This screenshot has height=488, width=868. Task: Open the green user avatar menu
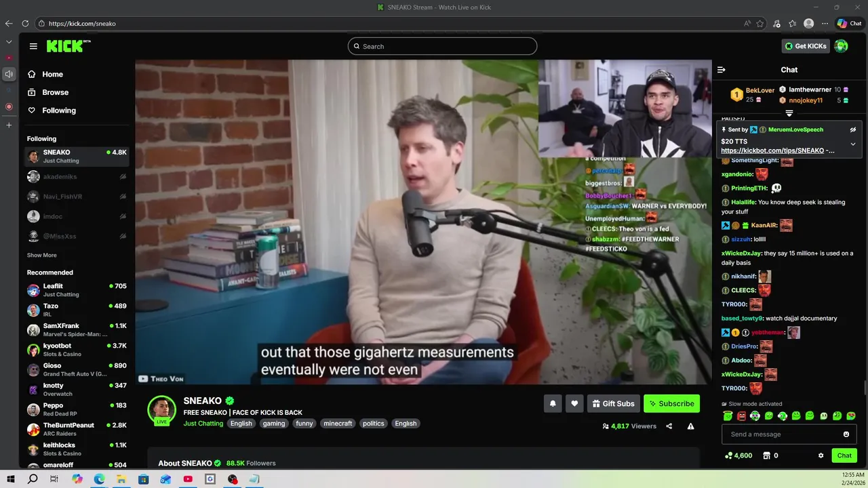pyautogui.click(x=841, y=46)
